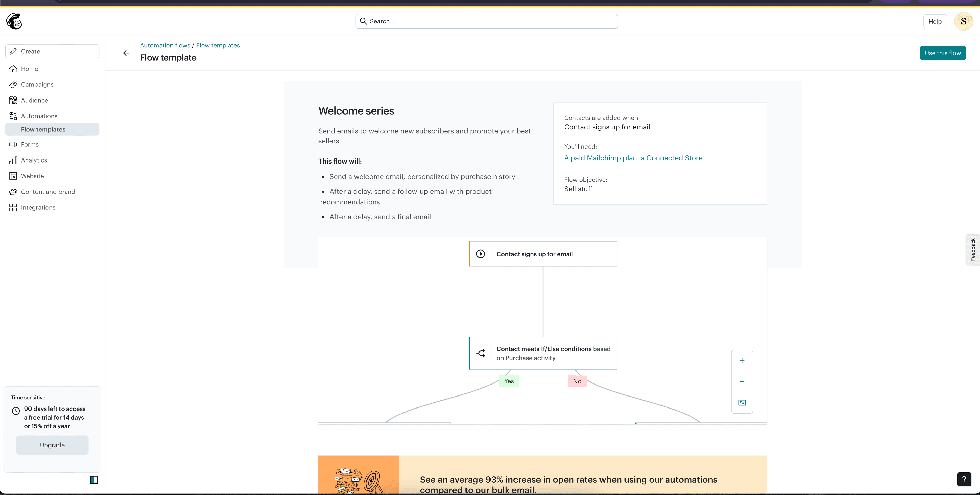The width and height of the screenshot is (980, 495).
Task: Zoom out of the flow diagram
Action: point(742,382)
